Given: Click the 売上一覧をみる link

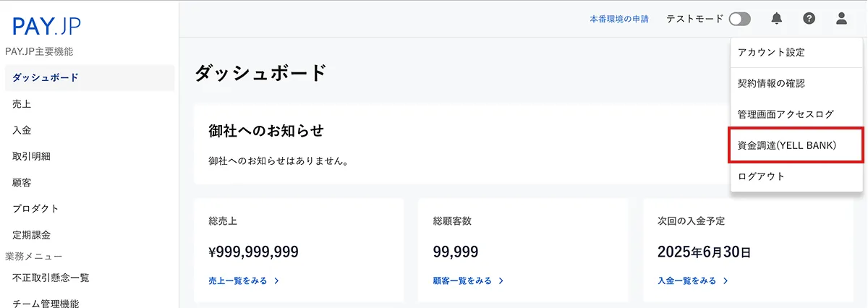Looking at the screenshot, I should pos(237,281).
